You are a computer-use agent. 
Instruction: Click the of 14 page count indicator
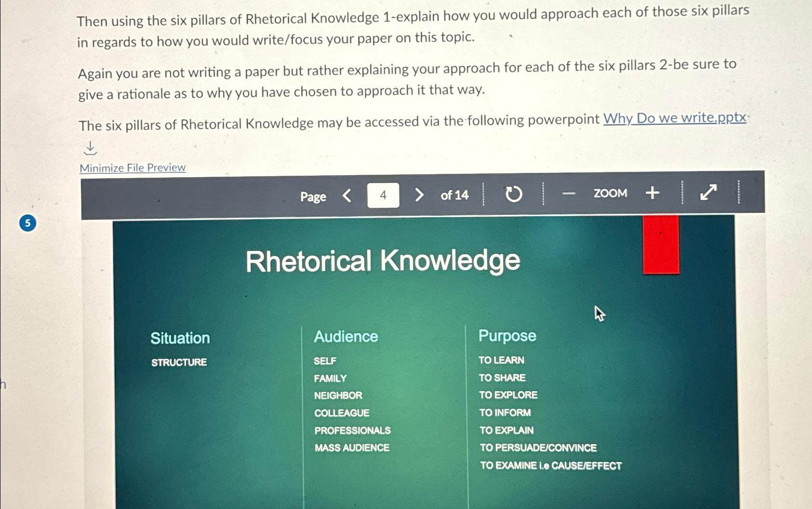coord(453,195)
